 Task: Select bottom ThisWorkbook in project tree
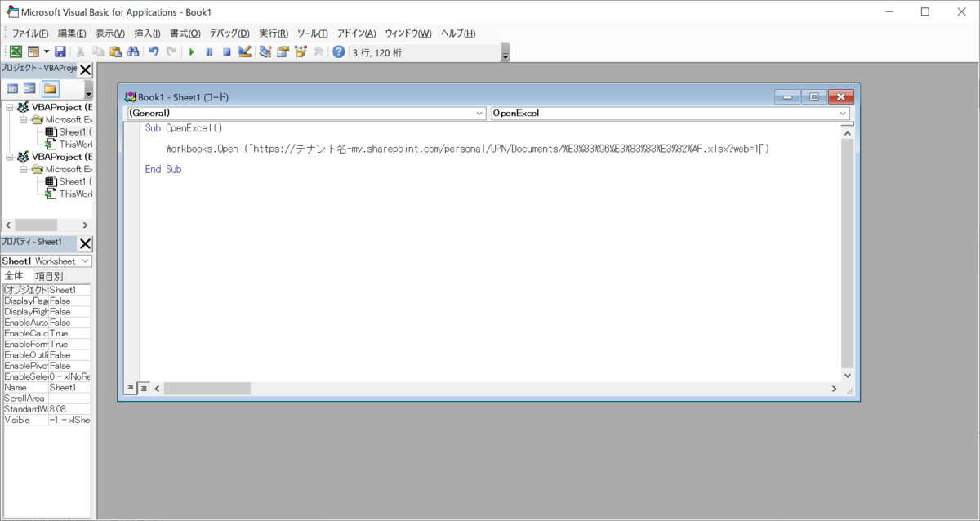coord(69,194)
